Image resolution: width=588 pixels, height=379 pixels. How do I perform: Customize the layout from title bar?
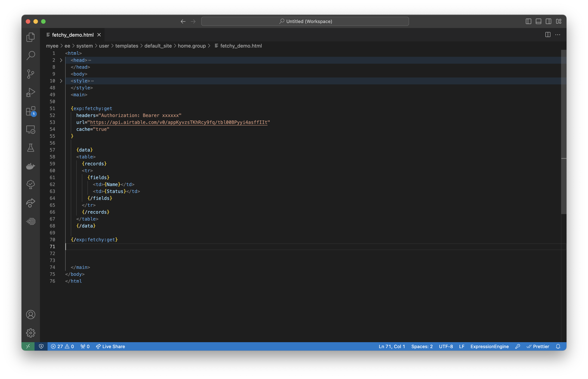coord(559,21)
